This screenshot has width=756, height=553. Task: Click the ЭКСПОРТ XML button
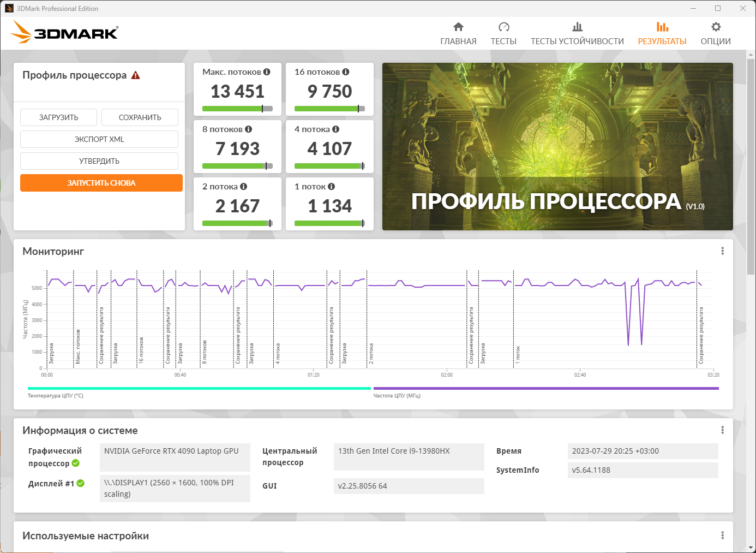click(99, 139)
